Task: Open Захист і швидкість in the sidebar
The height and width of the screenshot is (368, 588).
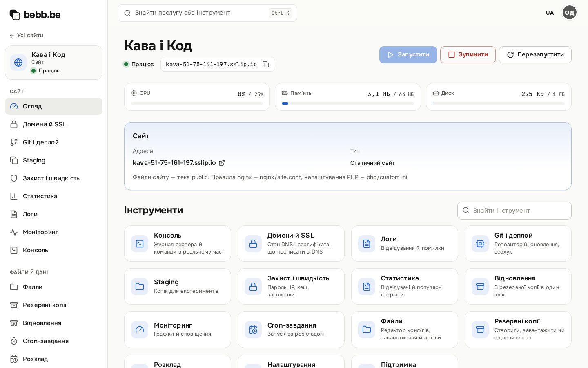Action: pyautogui.click(x=53, y=178)
